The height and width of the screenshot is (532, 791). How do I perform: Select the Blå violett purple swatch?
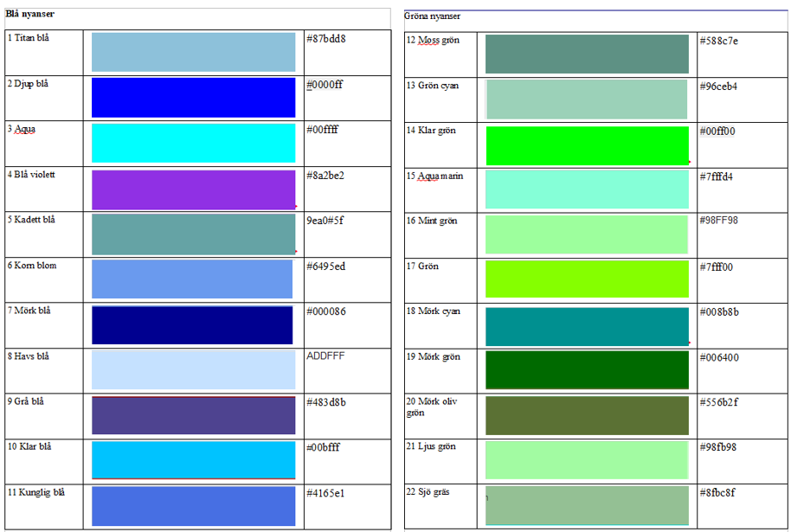pyautogui.click(x=193, y=189)
